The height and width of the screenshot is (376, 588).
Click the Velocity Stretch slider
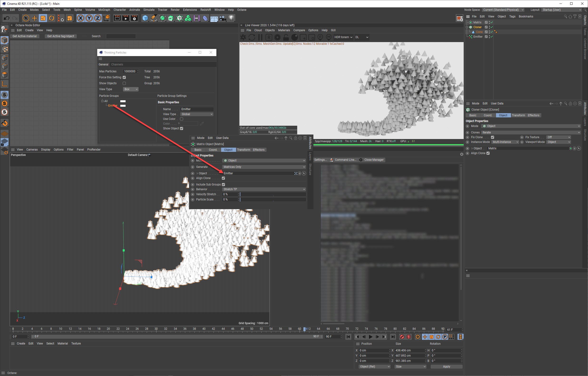(x=273, y=194)
